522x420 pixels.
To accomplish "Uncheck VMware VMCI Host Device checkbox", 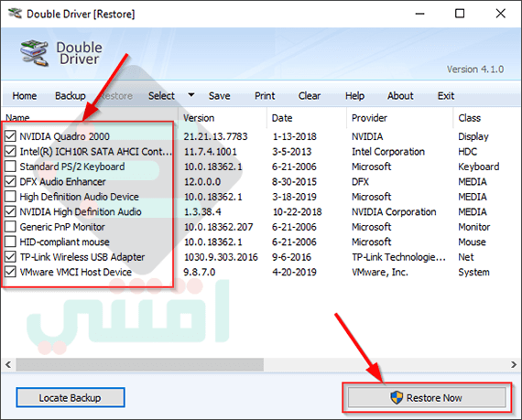I will pos(10,272).
